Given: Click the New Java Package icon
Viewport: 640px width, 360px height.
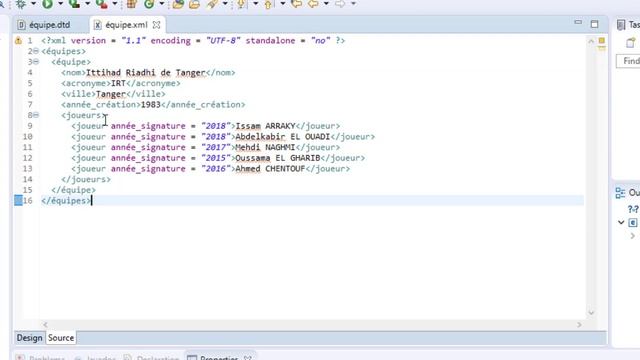Looking at the screenshot, I should tap(132, 4).
